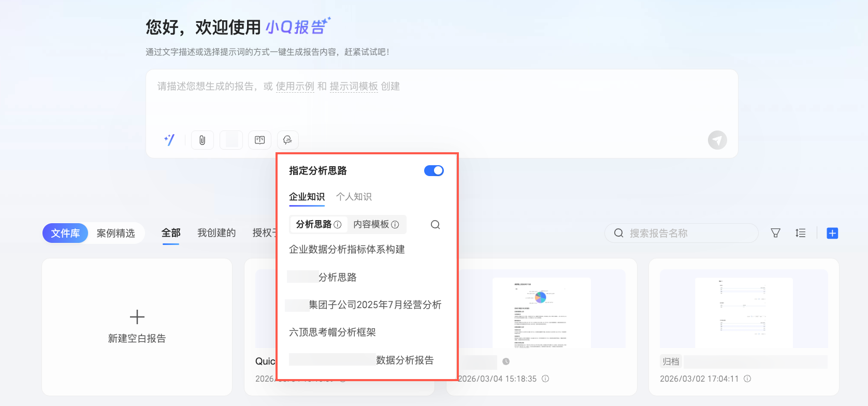
Task: Click the blue plus new report icon
Action: (832, 233)
